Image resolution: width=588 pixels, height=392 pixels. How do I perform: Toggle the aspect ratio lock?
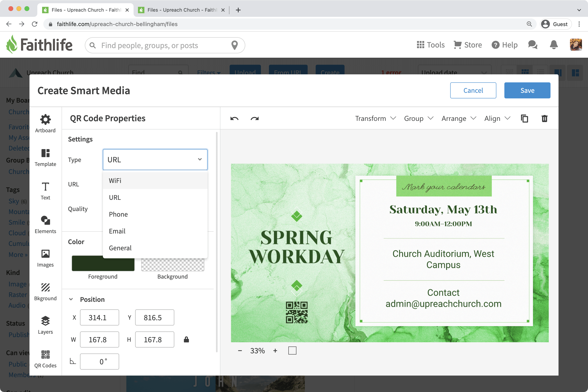[186, 339]
